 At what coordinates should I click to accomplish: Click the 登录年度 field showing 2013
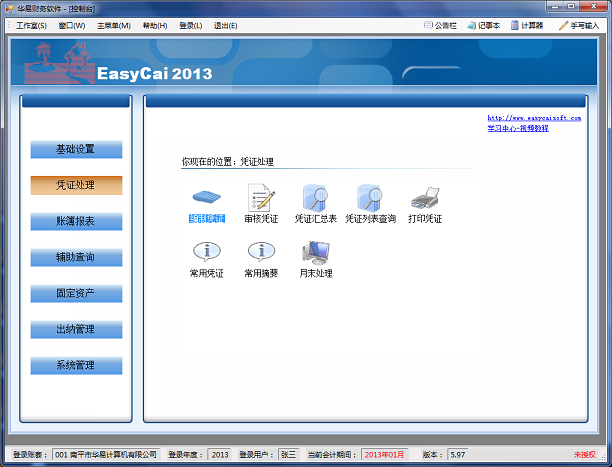point(219,455)
